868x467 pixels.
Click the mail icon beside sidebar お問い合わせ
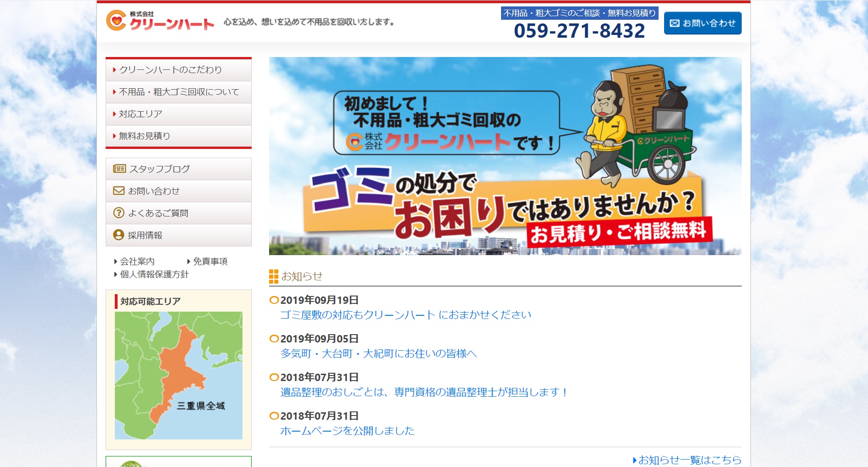(x=119, y=191)
